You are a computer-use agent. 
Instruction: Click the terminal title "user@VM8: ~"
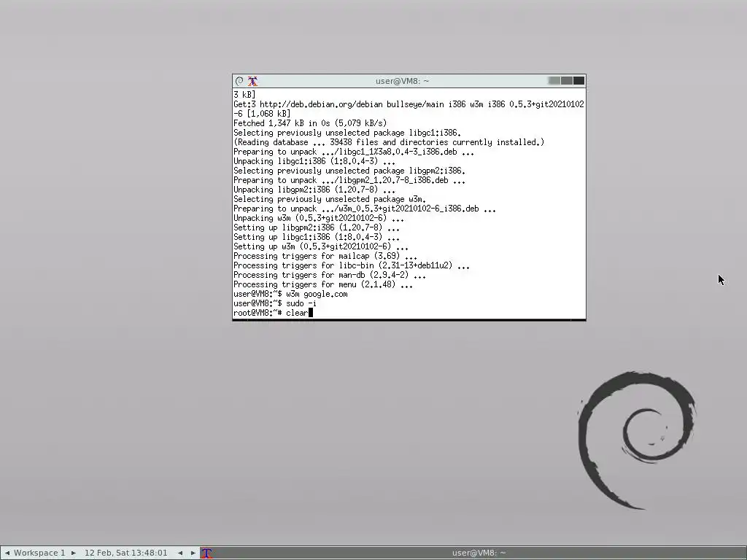[x=402, y=81]
